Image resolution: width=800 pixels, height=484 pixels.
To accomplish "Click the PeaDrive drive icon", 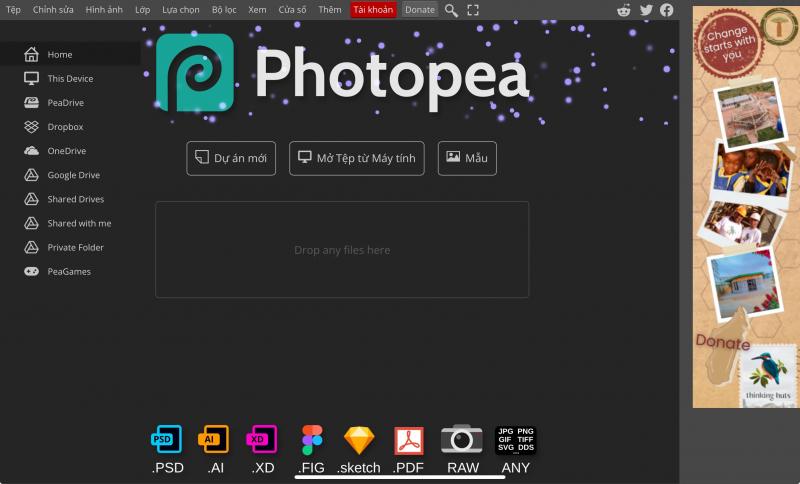I will (31, 103).
